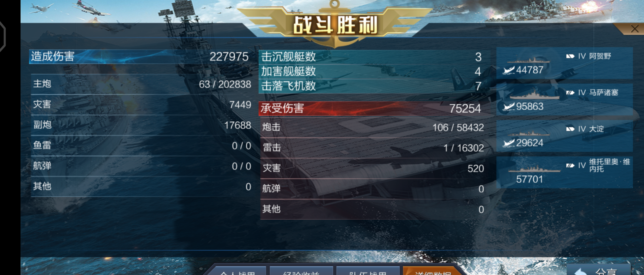
Task: Click the sunk-ship icon beside 44787
Action: (x=508, y=70)
